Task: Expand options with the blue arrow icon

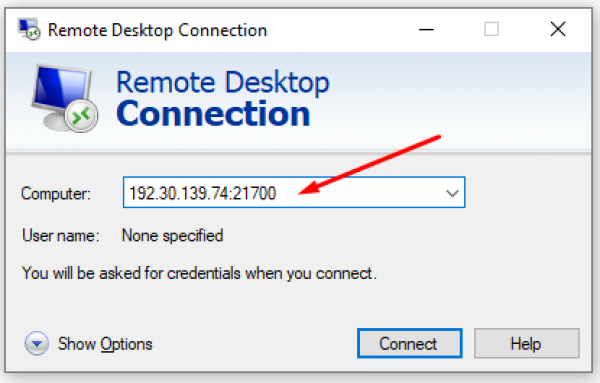Action: (x=37, y=343)
